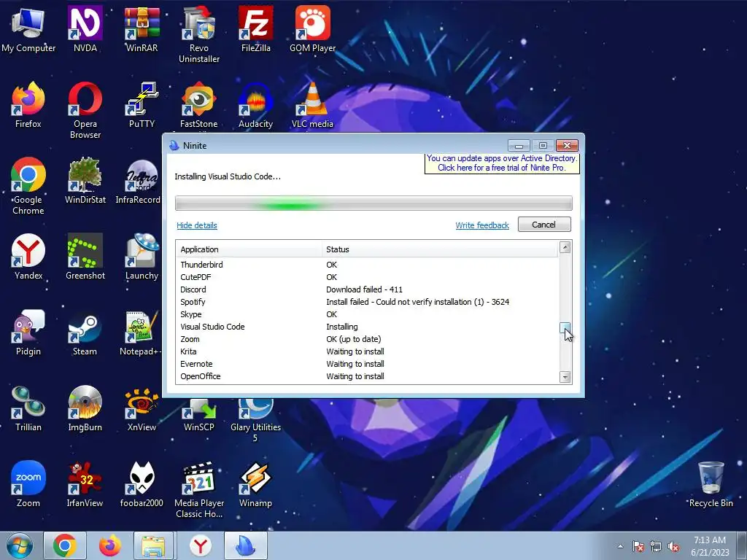Select the Yandex desktop shortcut
Viewport: 747px width, 560px height.
pyautogui.click(x=28, y=256)
